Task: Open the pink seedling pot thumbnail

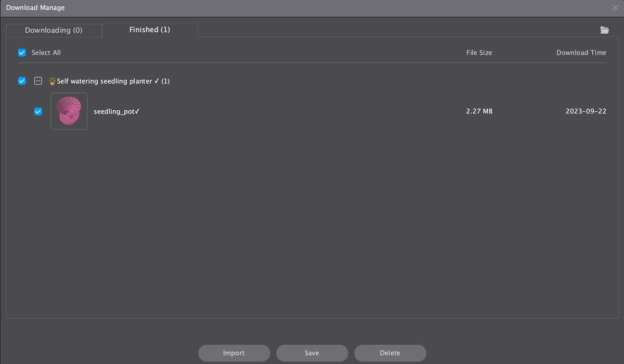Action: point(69,111)
